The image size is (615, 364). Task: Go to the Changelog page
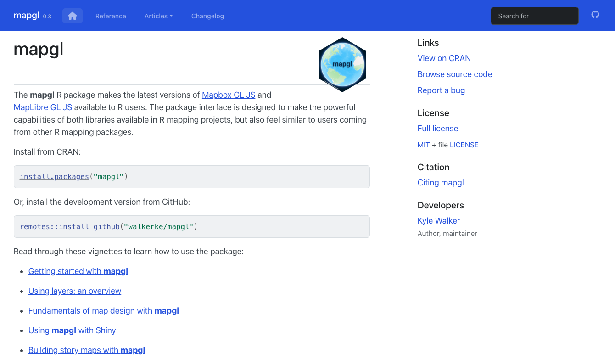point(207,16)
